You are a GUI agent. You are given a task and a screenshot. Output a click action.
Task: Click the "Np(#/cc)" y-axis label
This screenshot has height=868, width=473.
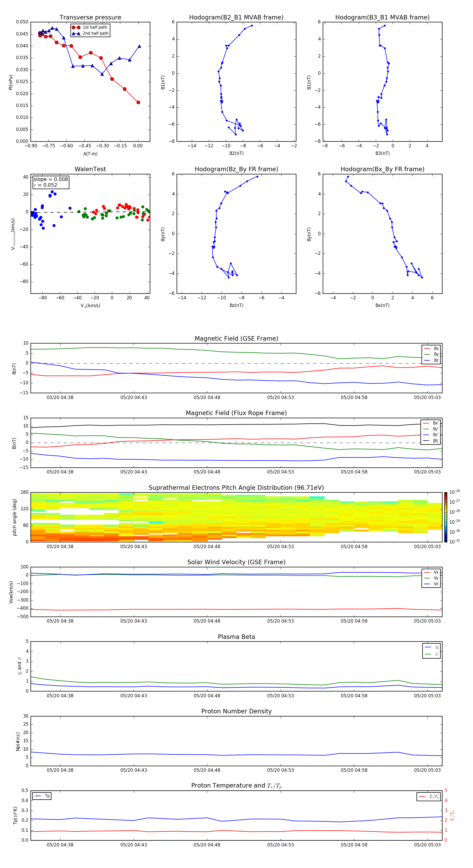pos(18,741)
